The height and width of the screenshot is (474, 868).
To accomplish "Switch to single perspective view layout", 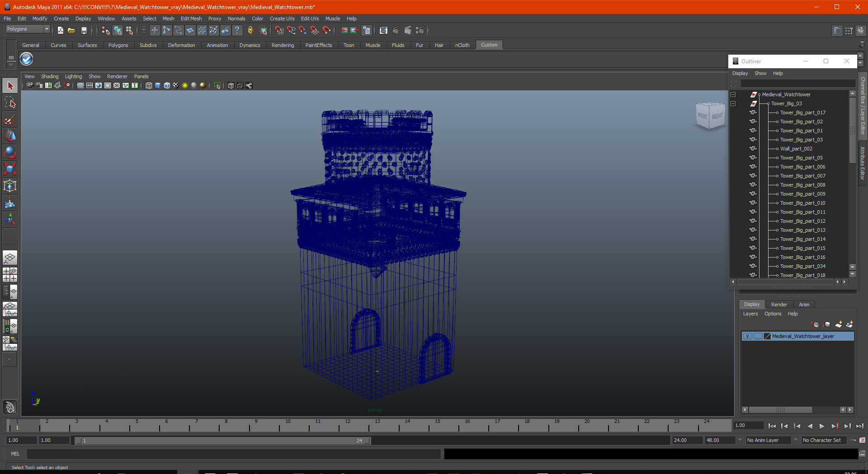I will click(x=10, y=258).
